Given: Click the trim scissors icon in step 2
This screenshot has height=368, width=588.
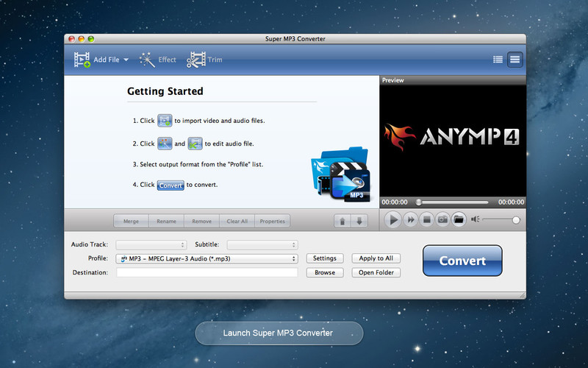Looking at the screenshot, I should [x=195, y=144].
